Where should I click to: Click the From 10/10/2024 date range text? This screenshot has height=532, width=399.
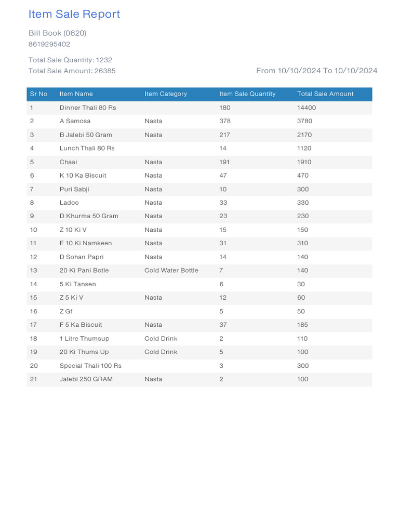pyautogui.click(x=316, y=71)
